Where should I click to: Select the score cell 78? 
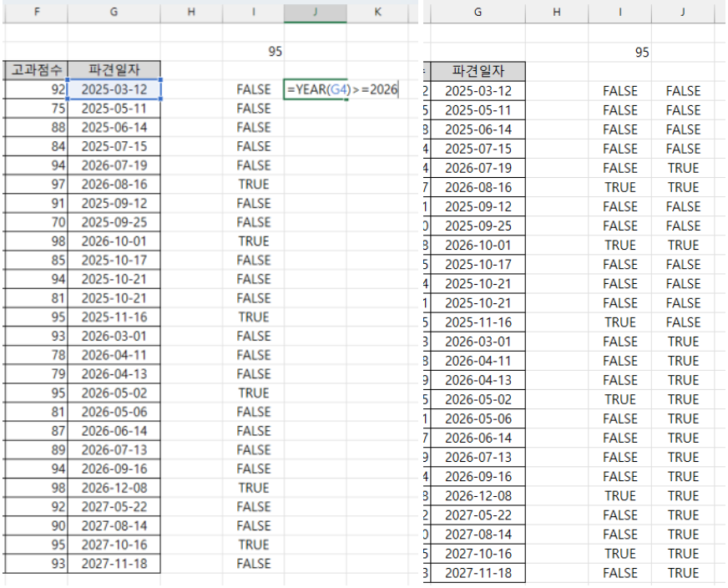[x=36, y=355]
